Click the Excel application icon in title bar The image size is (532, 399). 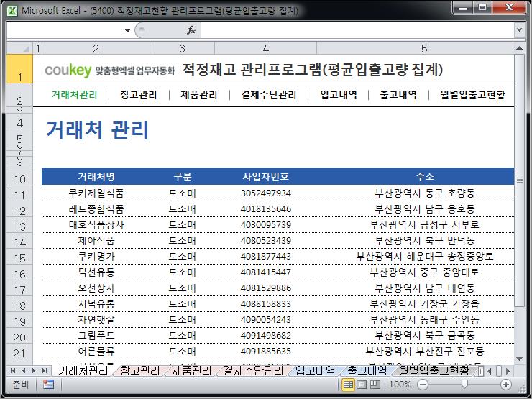[x=12, y=10]
